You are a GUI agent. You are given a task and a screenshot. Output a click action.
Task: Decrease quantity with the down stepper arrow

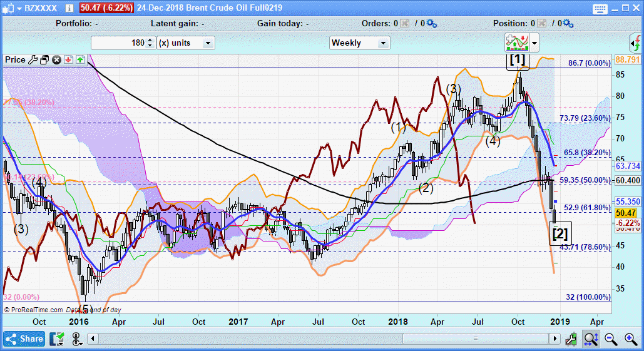click(150, 46)
